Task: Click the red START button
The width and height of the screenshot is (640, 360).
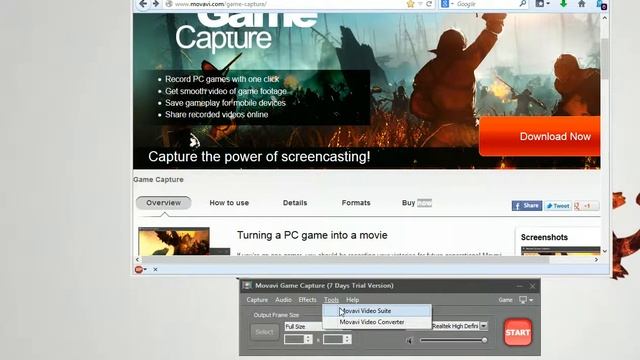Action: [x=518, y=332]
